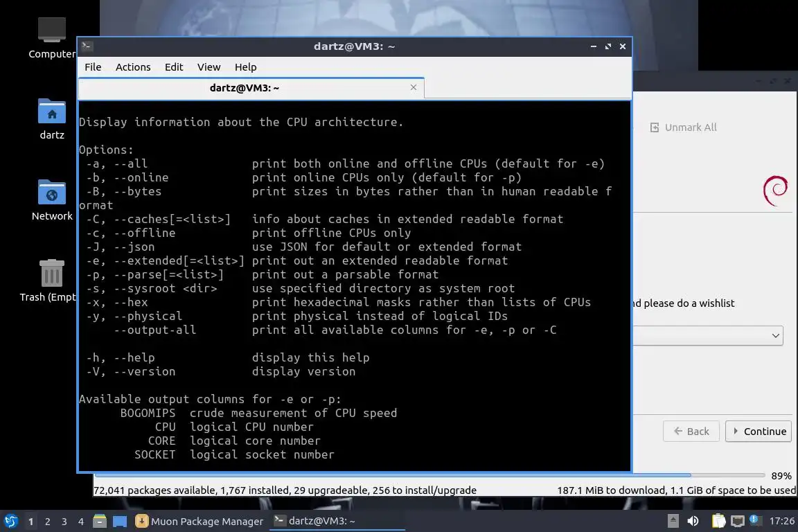Open the Trash desktop icon
This screenshot has height=532, width=798.
tap(51, 280)
